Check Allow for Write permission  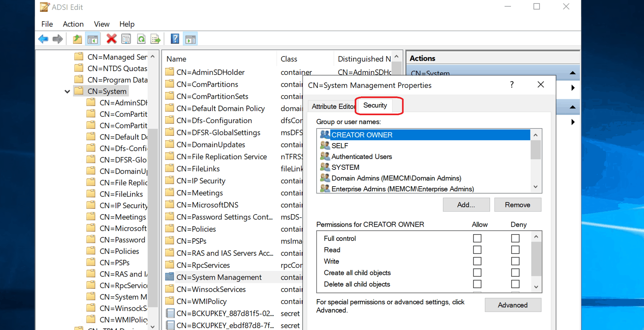click(477, 261)
